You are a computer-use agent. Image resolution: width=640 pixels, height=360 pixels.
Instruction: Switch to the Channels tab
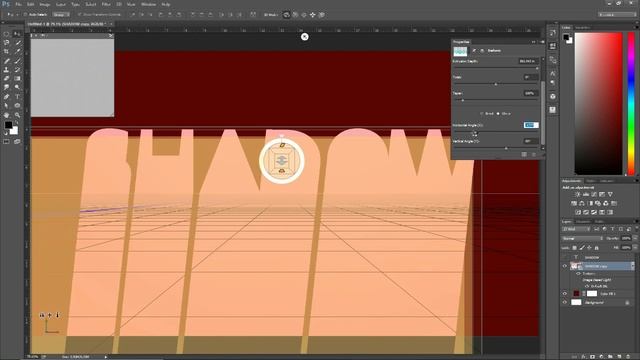(583, 222)
